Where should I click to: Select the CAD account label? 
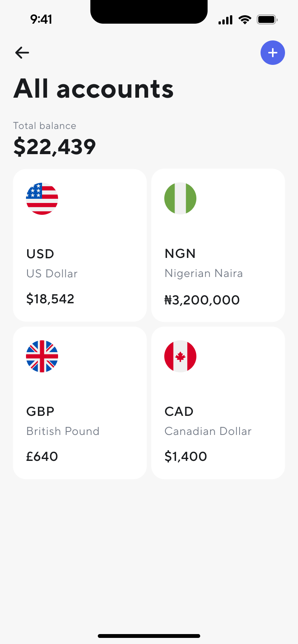pyautogui.click(x=179, y=411)
